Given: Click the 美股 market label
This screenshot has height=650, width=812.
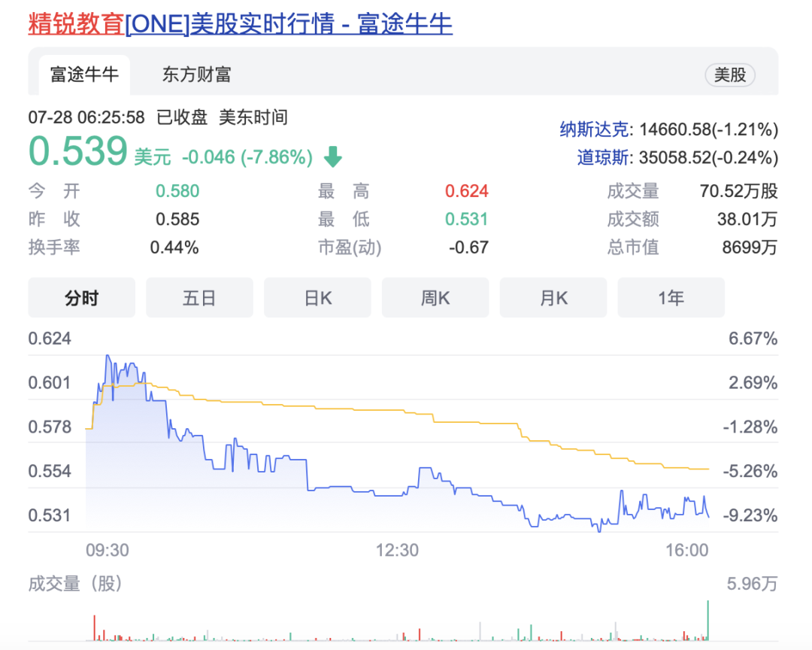Looking at the screenshot, I should click(729, 74).
